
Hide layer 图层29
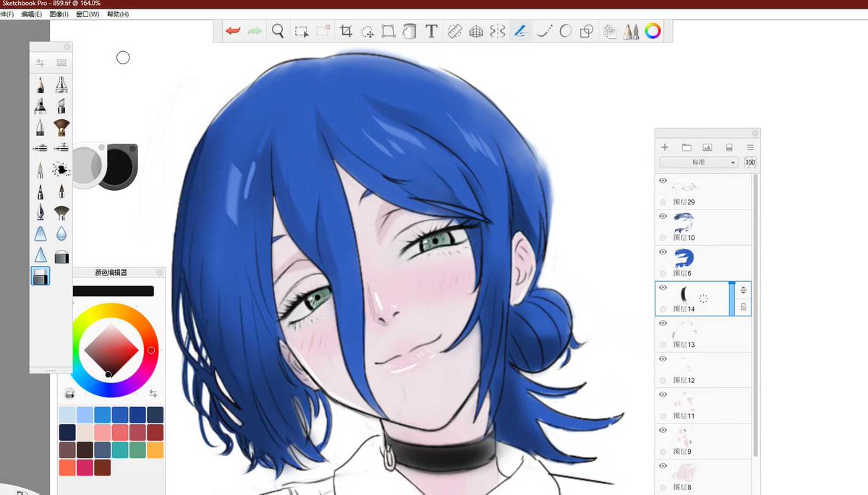pos(663,181)
